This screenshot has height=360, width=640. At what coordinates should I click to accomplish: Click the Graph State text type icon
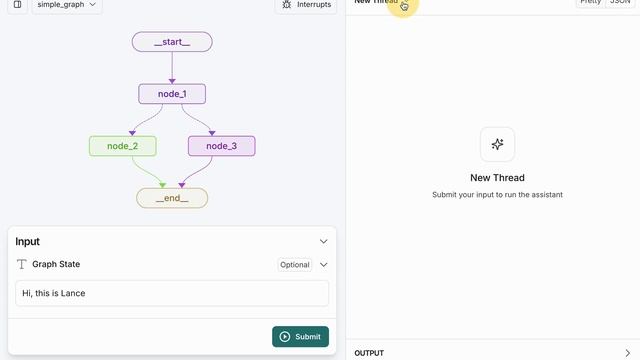(x=22, y=264)
